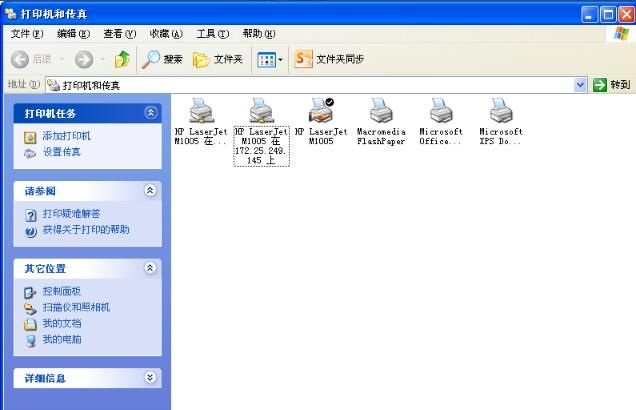Click the add printer icon
636x410 pixels.
[30, 137]
